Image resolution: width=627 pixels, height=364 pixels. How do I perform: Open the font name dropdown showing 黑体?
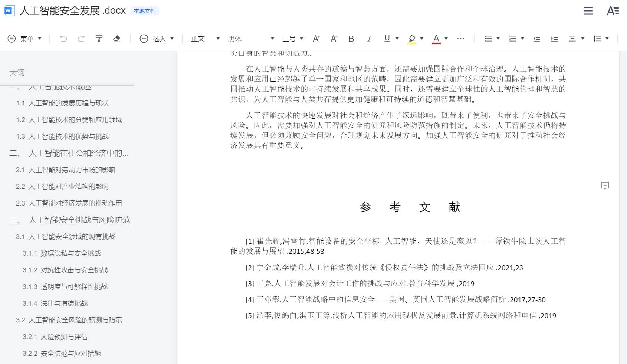[x=251, y=39]
